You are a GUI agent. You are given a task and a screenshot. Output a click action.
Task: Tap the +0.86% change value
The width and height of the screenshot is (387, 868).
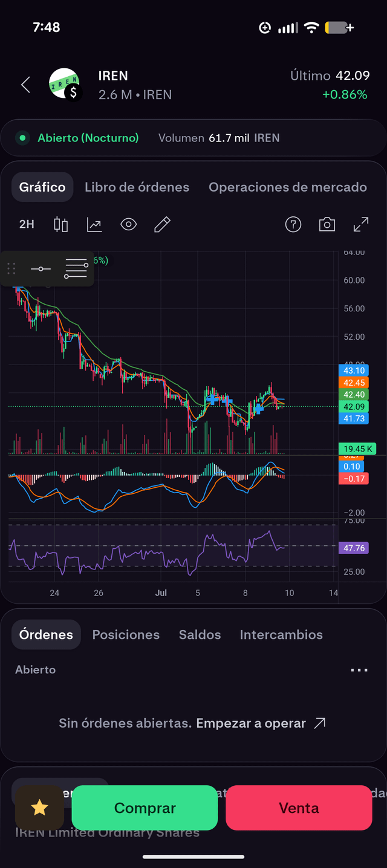[345, 95]
